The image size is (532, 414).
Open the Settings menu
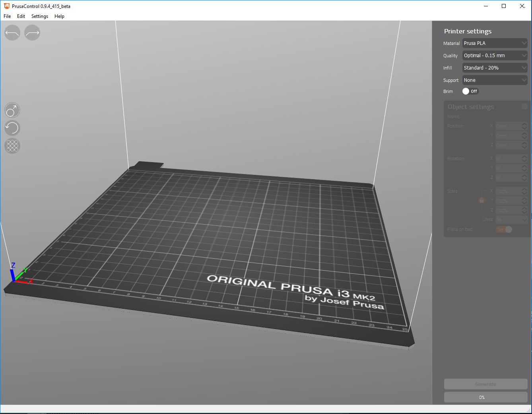click(x=40, y=16)
